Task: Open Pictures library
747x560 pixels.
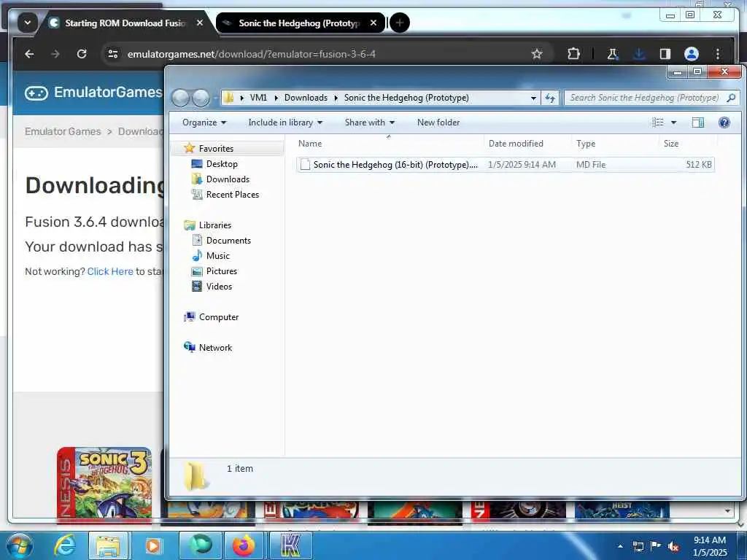Action: (x=222, y=271)
